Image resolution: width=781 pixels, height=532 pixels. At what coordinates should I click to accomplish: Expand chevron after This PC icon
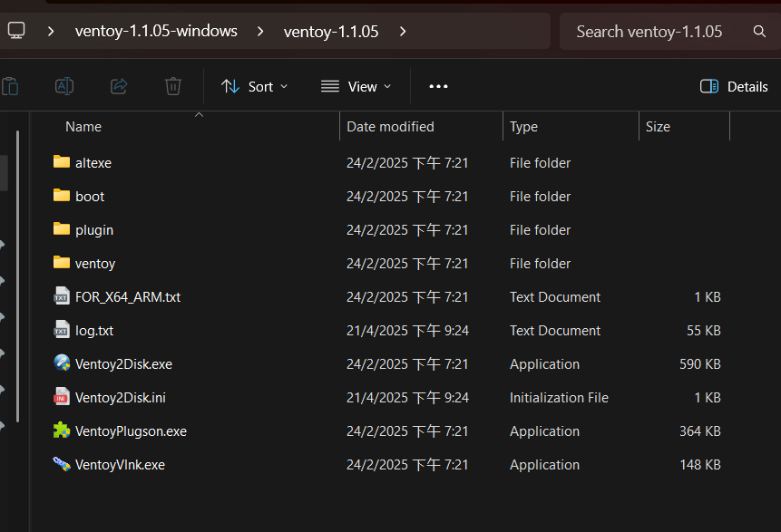click(x=51, y=32)
